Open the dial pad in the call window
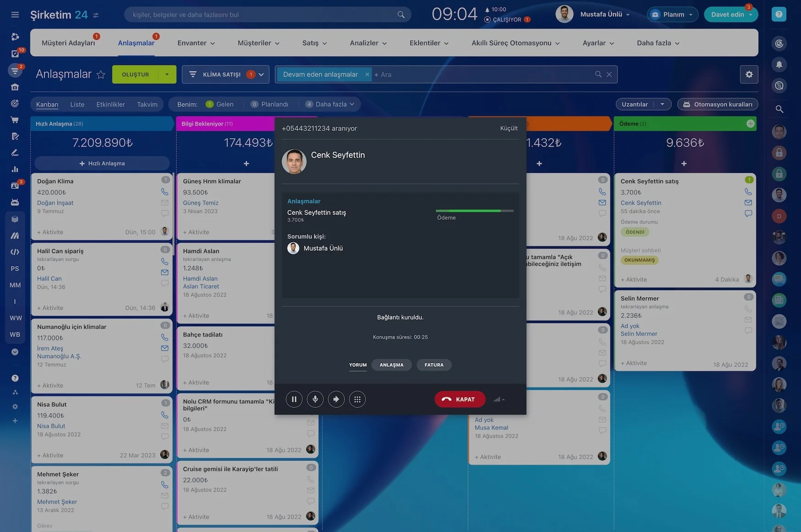This screenshot has height=532, width=801. [x=357, y=399]
